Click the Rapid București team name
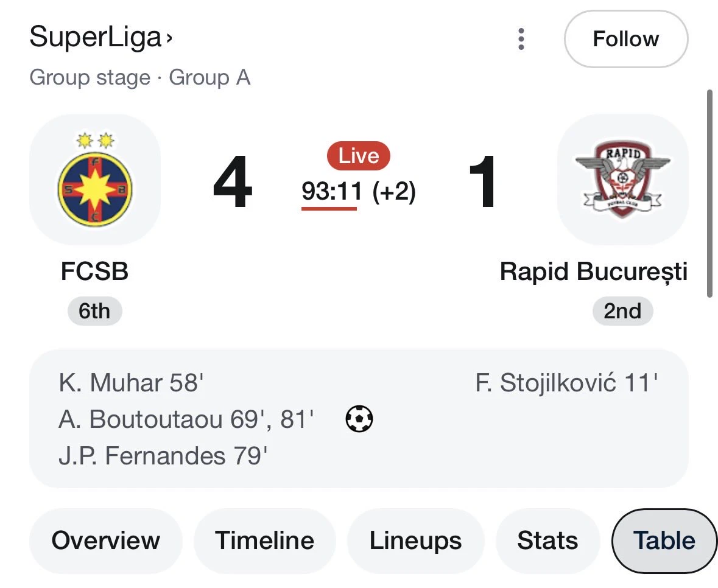The width and height of the screenshot is (718, 588). (x=593, y=272)
